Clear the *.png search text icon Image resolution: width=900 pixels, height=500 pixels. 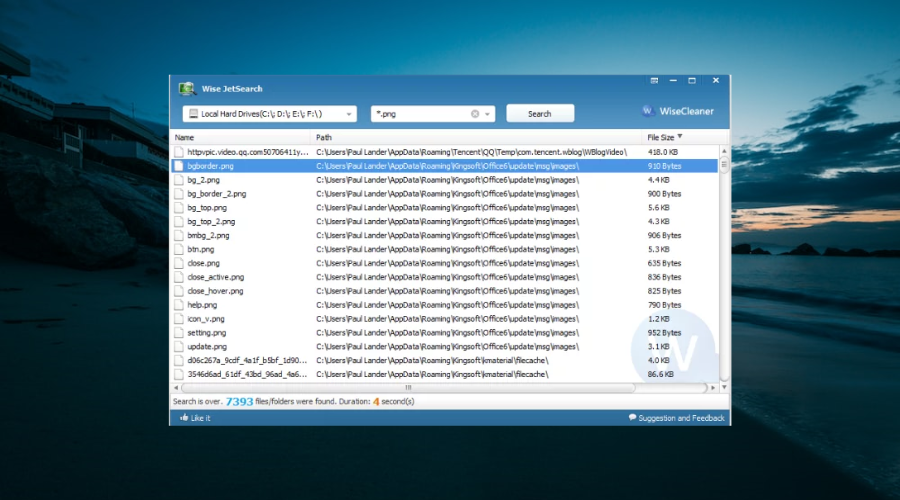(x=475, y=114)
